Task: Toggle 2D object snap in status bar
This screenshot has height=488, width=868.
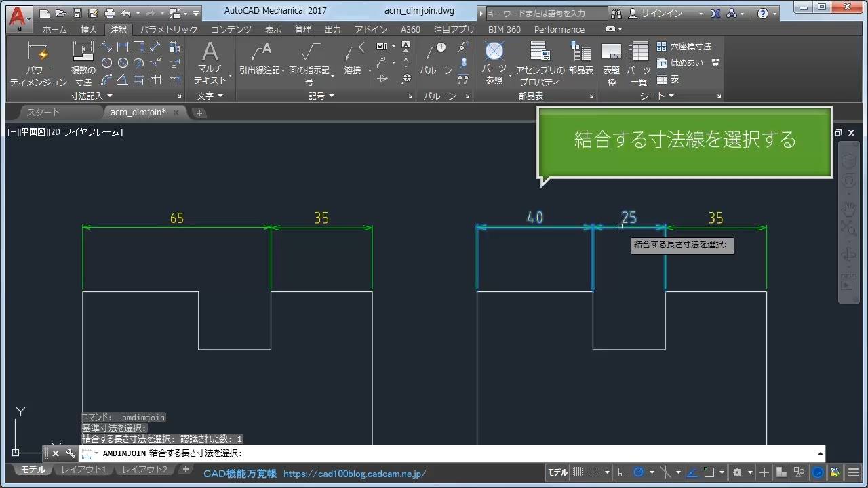Action: point(709,472)
